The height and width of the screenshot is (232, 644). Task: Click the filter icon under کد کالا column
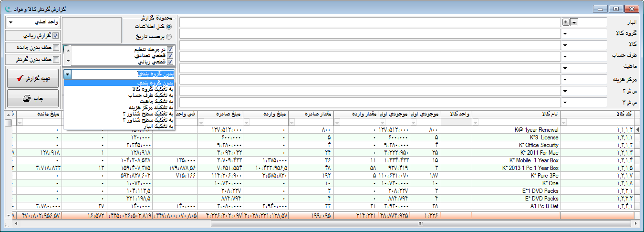564,123
